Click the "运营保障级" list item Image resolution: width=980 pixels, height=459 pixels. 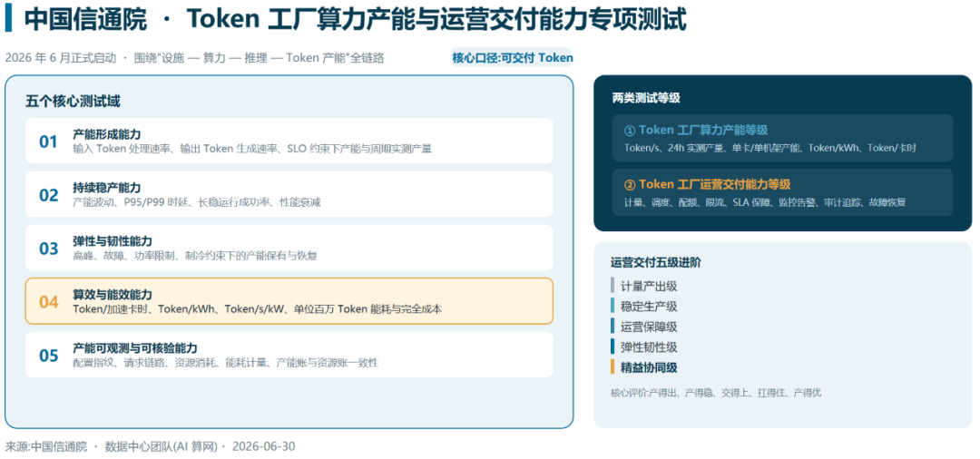[x=649, y=327]
